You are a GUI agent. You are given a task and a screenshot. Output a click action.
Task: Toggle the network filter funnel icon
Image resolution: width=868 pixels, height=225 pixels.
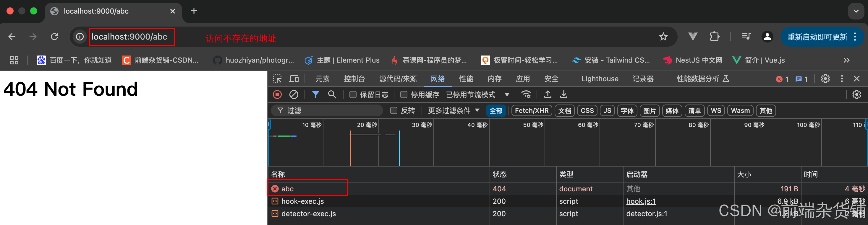(315, 94)
